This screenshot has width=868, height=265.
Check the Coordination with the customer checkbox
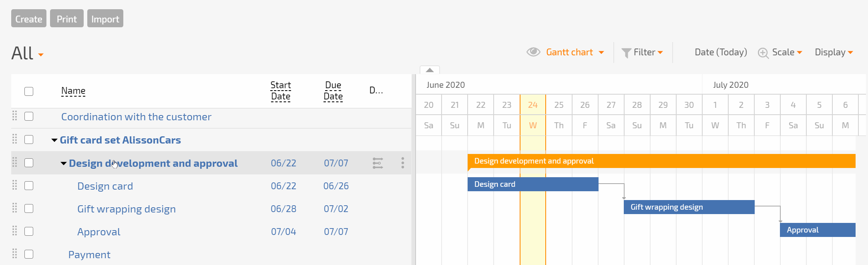click(x=29, y=116)
